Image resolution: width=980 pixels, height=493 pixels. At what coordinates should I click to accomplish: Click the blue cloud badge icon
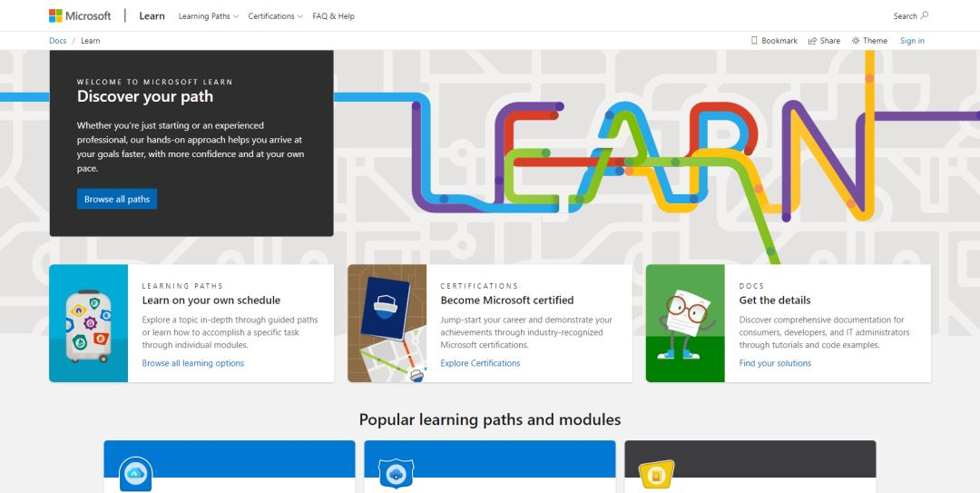tap(135, 474)
